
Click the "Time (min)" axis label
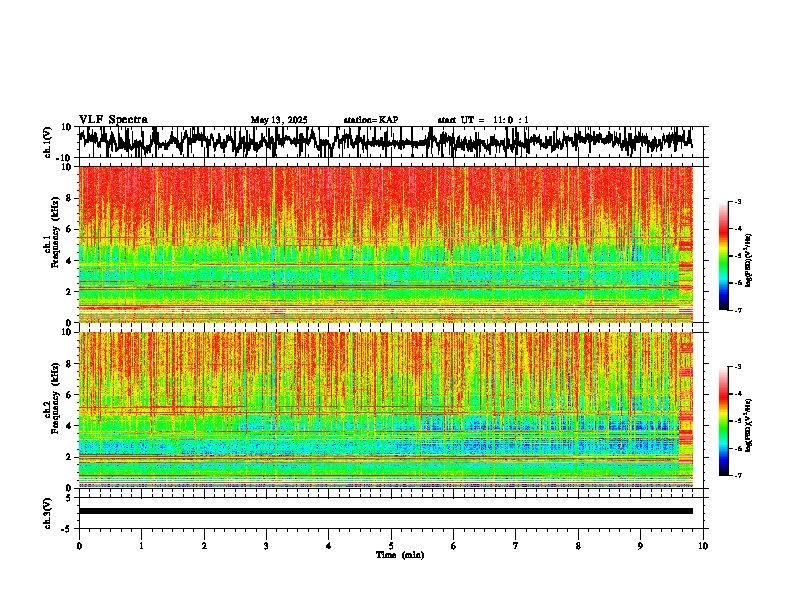click(400, 555)
